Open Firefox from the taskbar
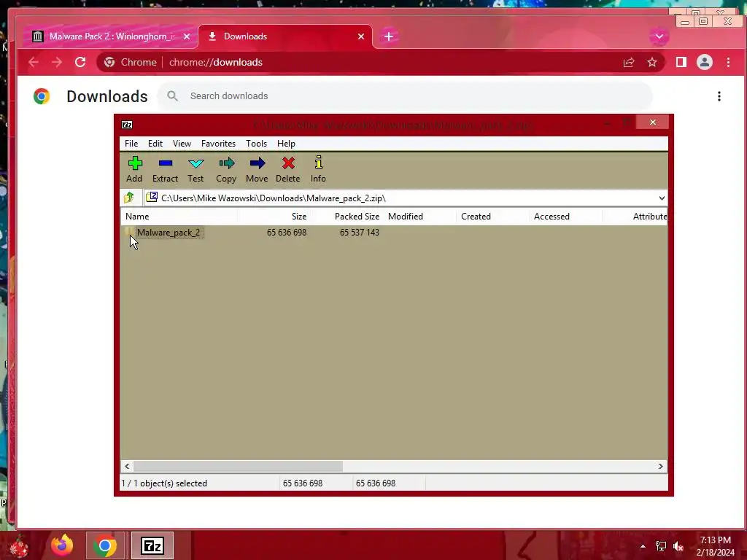 pyautogui.click(x=63, y=545)
